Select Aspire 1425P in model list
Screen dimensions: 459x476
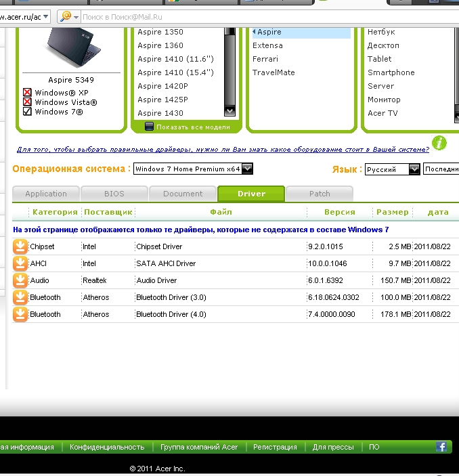162,100
